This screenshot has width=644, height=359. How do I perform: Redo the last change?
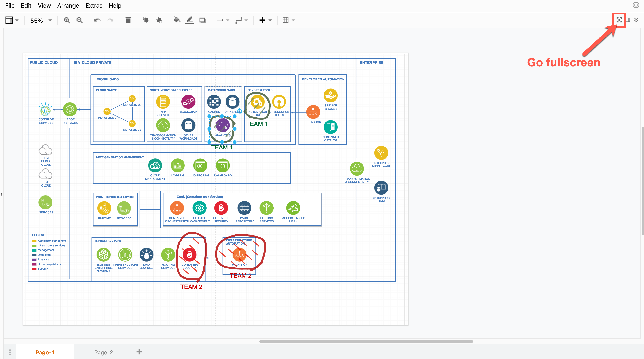[x=110, y=20]
